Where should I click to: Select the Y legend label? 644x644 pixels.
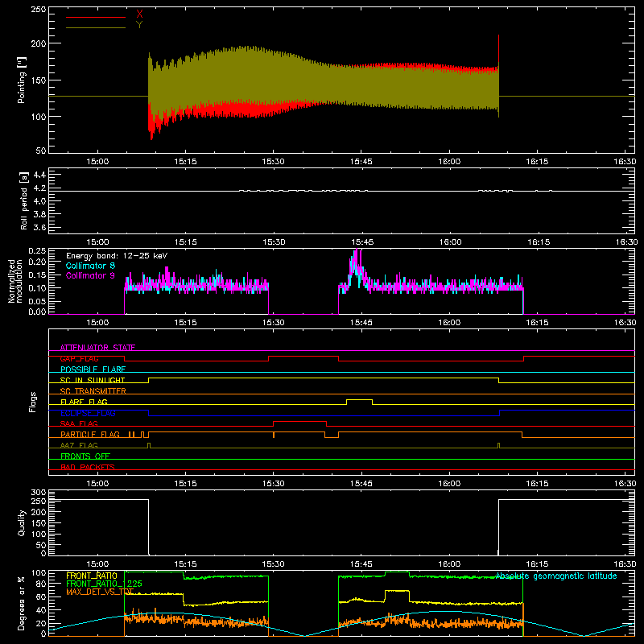click(x=139, y=25)
